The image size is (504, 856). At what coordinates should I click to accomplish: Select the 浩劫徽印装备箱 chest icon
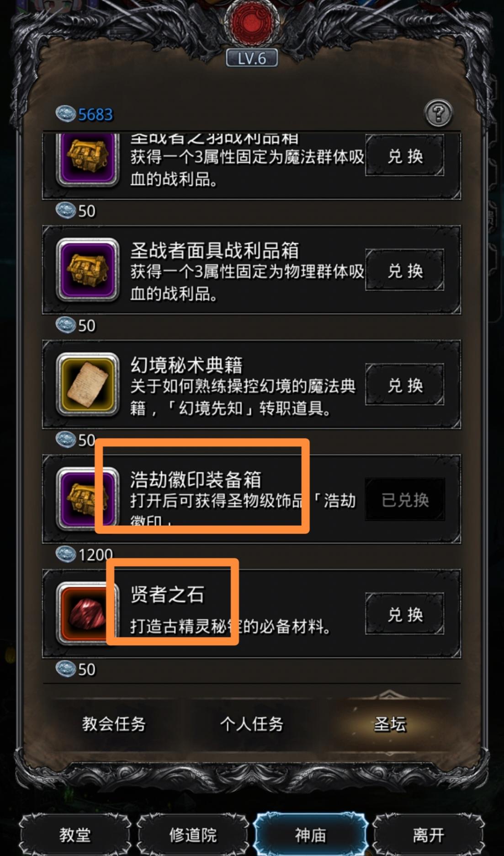click(x=87, y=499)
